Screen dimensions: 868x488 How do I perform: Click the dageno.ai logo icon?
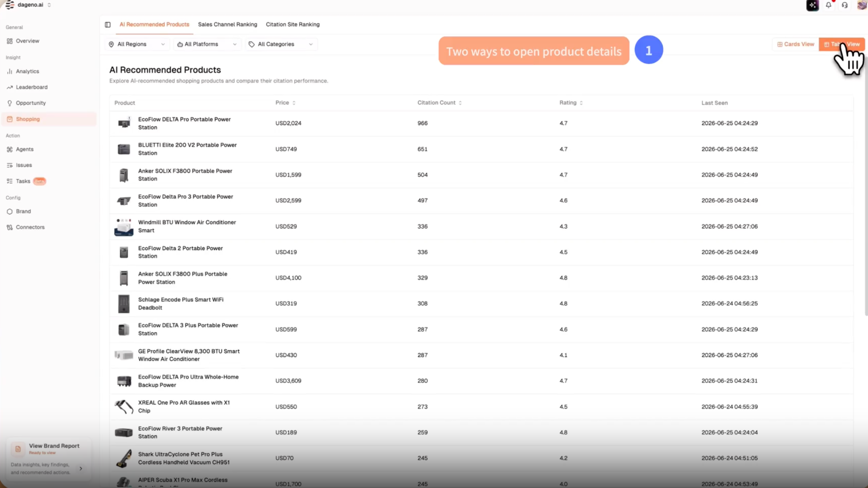pyautogui.click(x=10, y=5)
